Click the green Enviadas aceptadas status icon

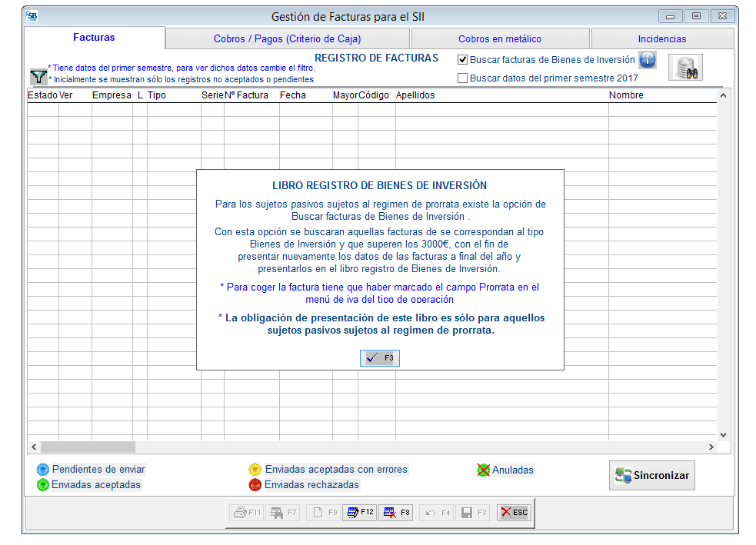(43, 485)
